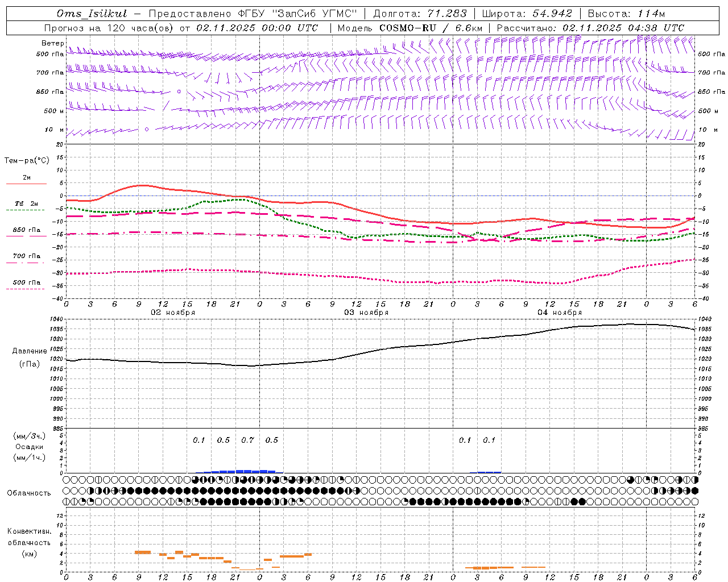Select the Осадки precipitation label
728x582 pixels.
[30, 447]
